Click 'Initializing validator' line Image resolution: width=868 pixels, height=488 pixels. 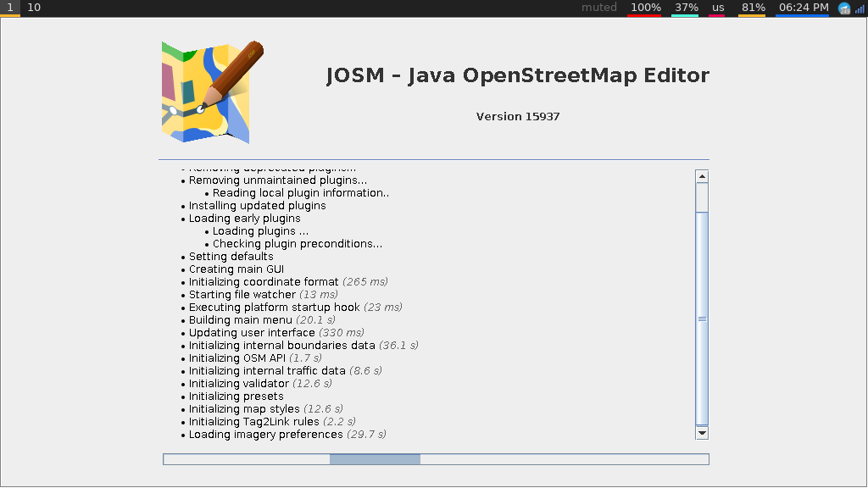[x=260, y=384]
